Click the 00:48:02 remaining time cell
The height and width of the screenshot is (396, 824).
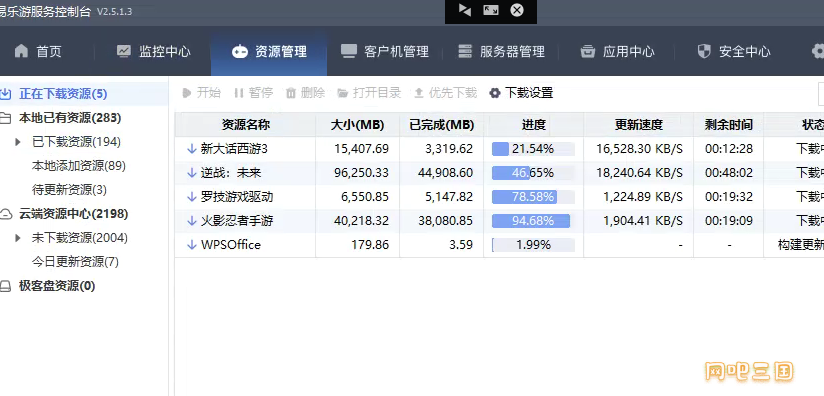click(x=729, y=173)
